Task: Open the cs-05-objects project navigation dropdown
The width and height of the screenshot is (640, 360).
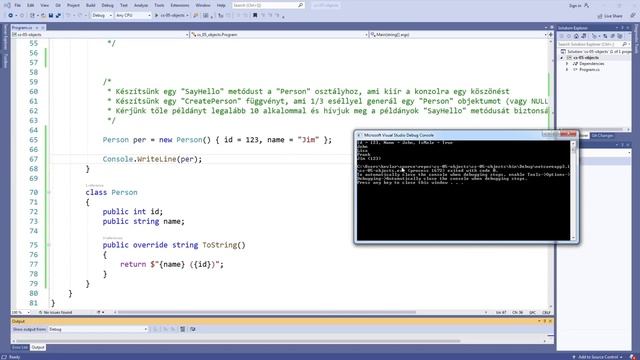Action: (100, 35)
